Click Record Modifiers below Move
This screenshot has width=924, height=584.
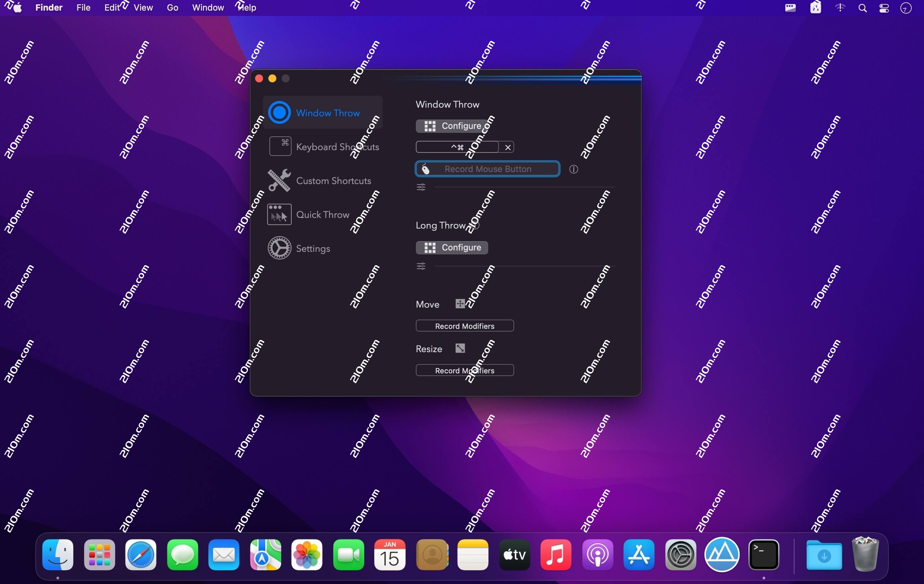tap(465, 325)
